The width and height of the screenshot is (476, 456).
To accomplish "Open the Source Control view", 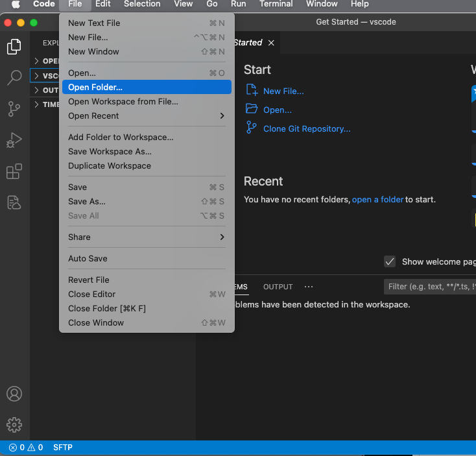I will click(x=14, y=109).
